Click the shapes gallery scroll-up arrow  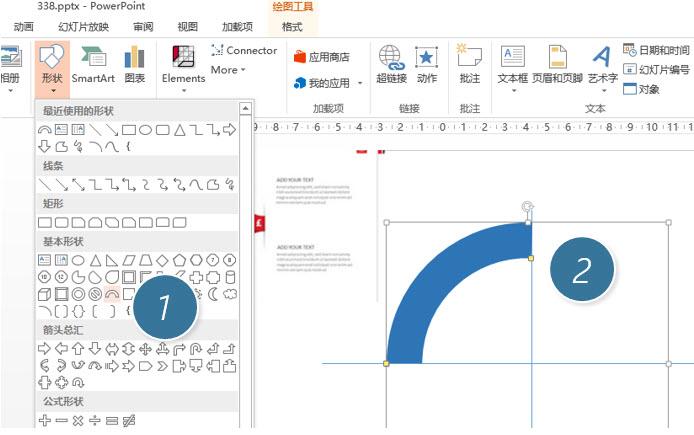245,108
